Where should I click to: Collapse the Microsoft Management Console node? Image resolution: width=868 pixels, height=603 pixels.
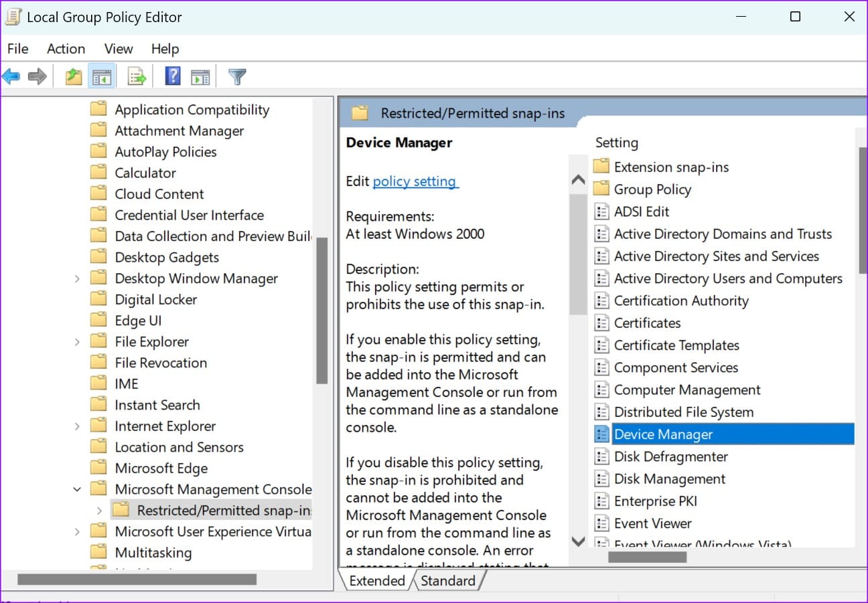(76, 489)
